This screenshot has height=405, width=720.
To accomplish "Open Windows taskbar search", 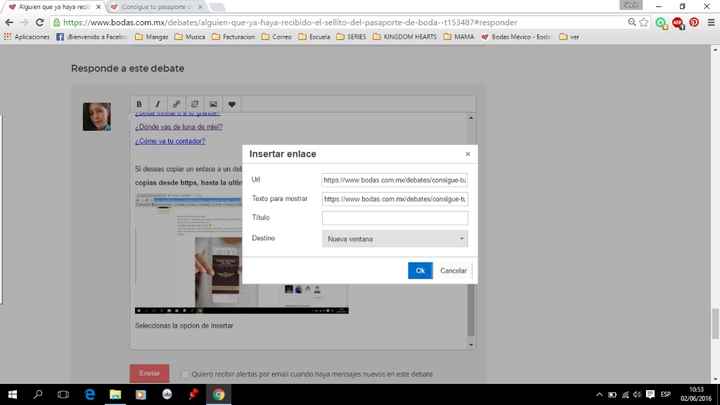I will [38, 394].
